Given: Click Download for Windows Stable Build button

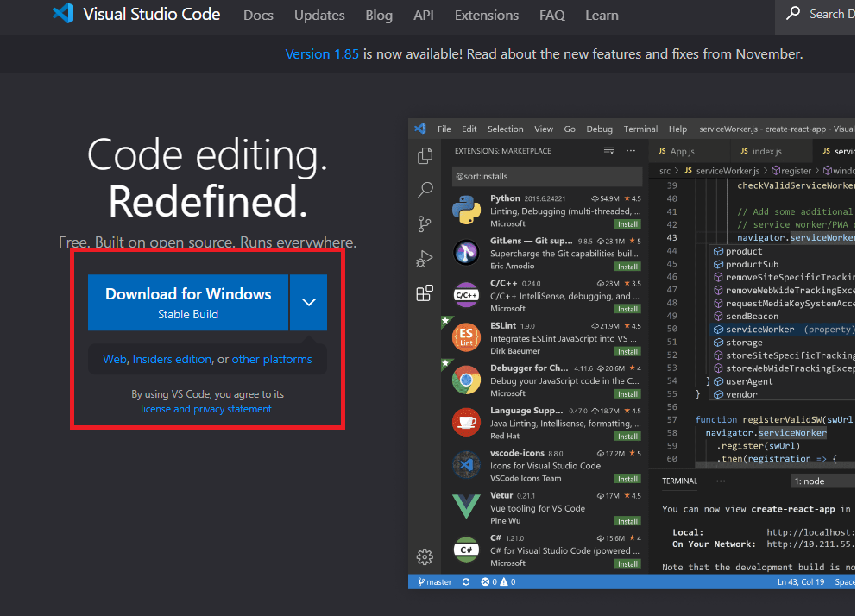Looking at the screenshot, I should [188, 302].
